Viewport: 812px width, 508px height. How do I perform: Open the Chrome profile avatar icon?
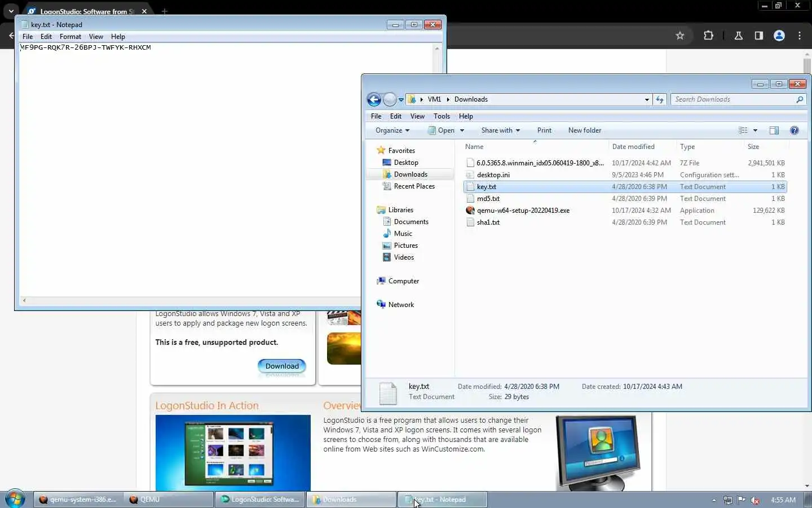(x=779, y=36)
